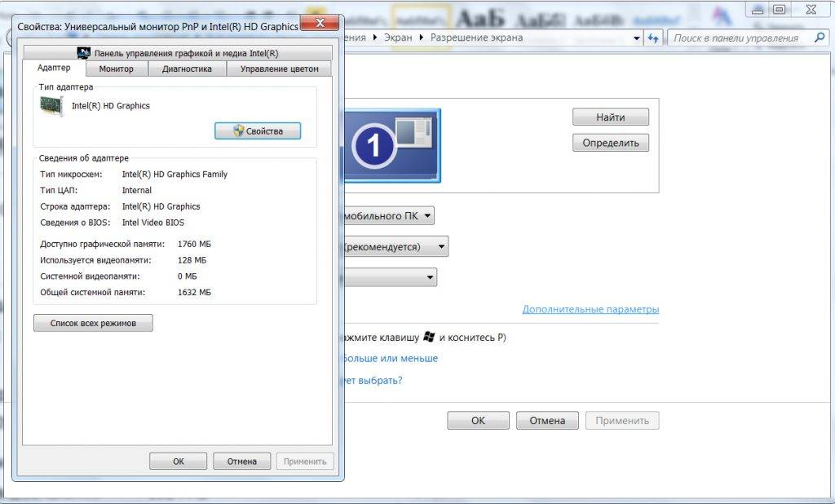Expand the display dropdown ending in мобильного ПК
The height and width of the screenshot is (504, 835).
(x=388, y=216)
